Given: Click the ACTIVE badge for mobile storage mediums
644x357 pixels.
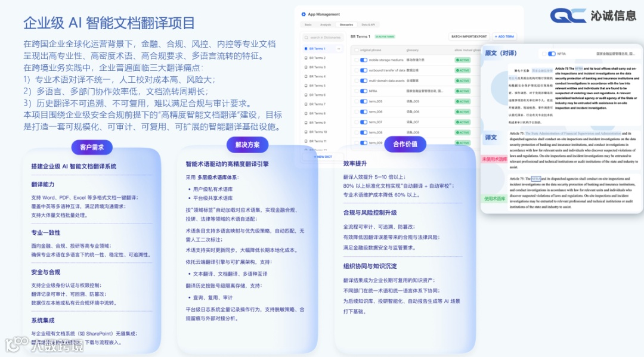Looking at the screenshot, I should pos(463,60).
